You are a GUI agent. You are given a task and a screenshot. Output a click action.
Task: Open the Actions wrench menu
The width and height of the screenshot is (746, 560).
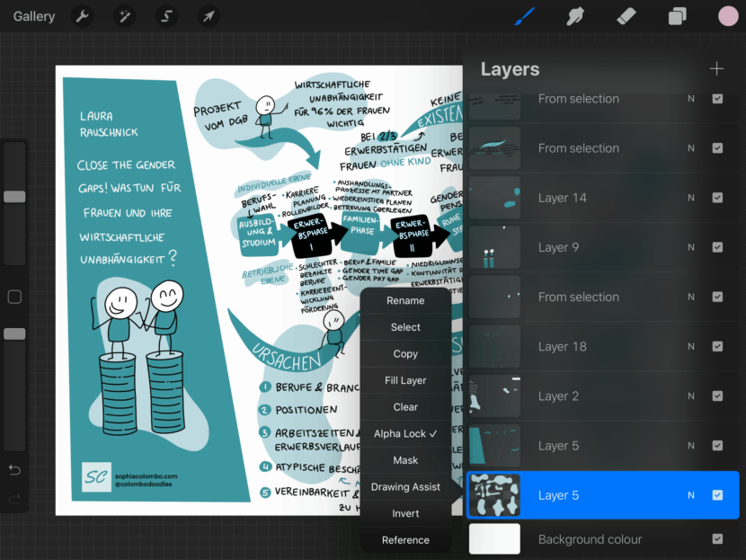point(82,16)
